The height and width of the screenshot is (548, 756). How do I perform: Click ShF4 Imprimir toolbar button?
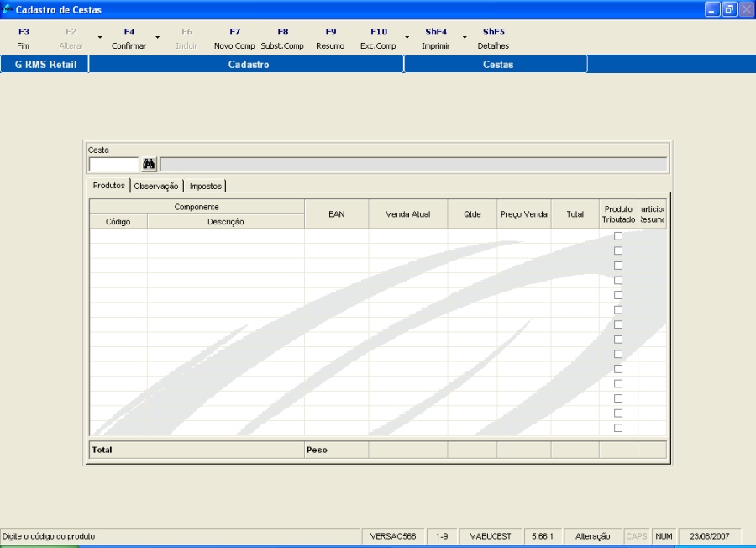[x=436, y=39]
